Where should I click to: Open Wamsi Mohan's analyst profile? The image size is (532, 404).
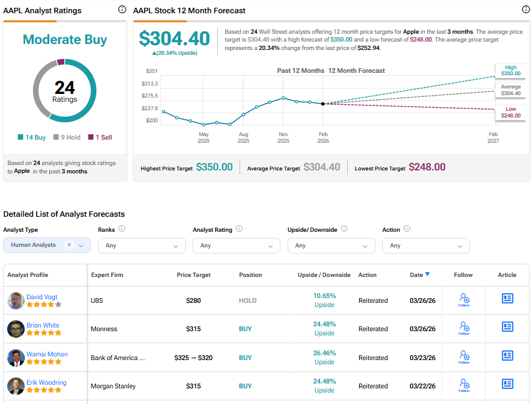[47, 354]
